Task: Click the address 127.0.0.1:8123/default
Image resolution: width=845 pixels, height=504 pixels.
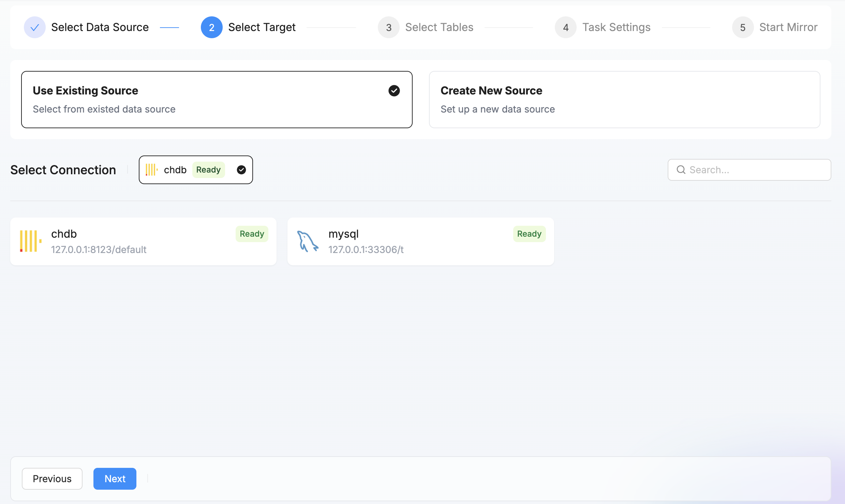Action: click(x=99, y=250)
